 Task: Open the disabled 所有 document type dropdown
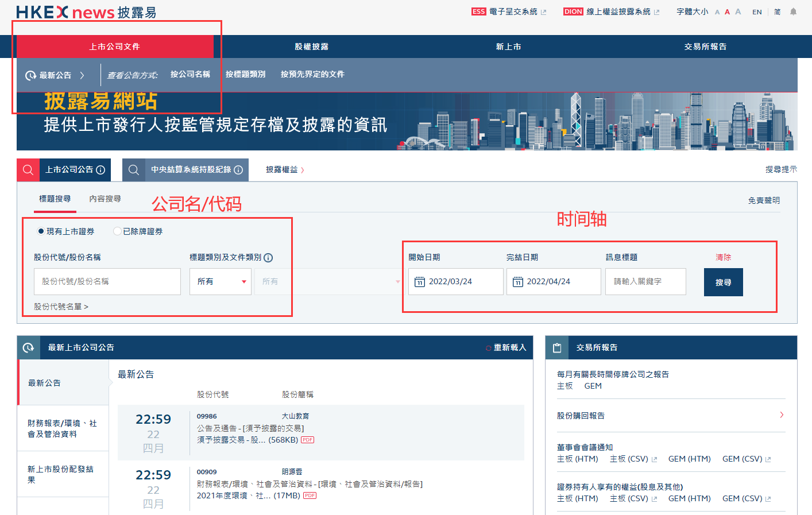tap(329, 281)
